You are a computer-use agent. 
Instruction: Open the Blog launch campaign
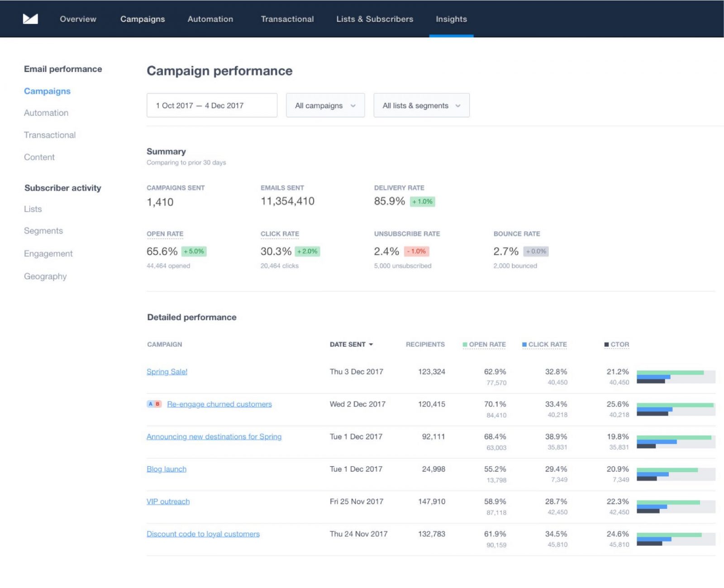[x=167, y=469]
